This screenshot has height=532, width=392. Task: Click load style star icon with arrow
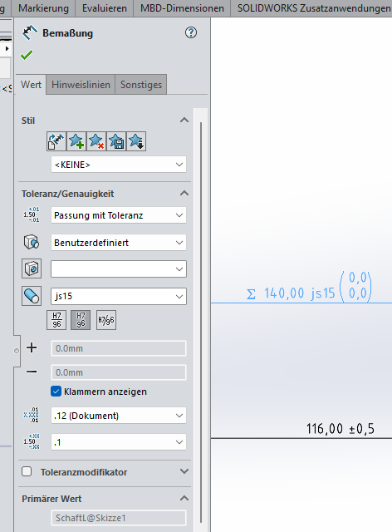point(136,141)
